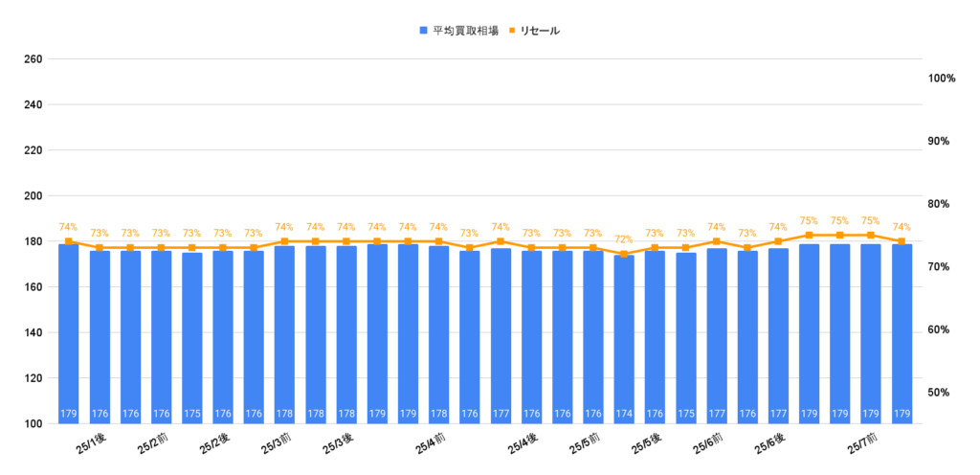This screenshot has width=980, height=475.
Task: Click left axis value 220
Action: (x=33, y=150)
